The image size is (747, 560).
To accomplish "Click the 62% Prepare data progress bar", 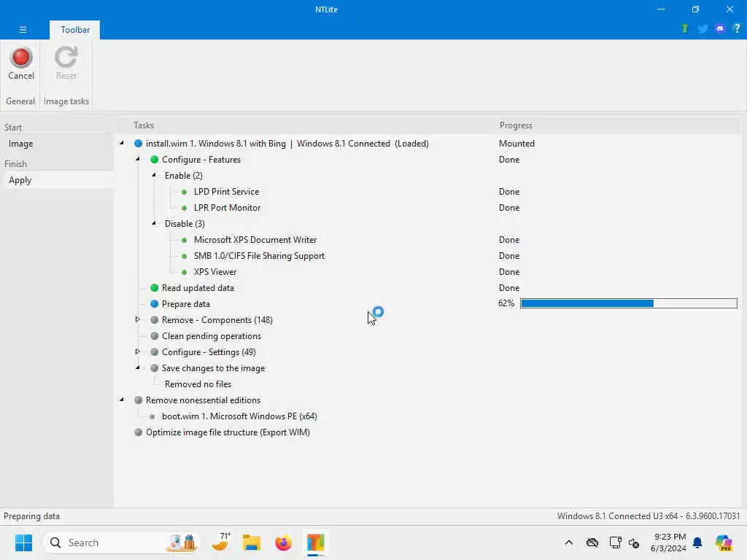I will coord(628,303).
